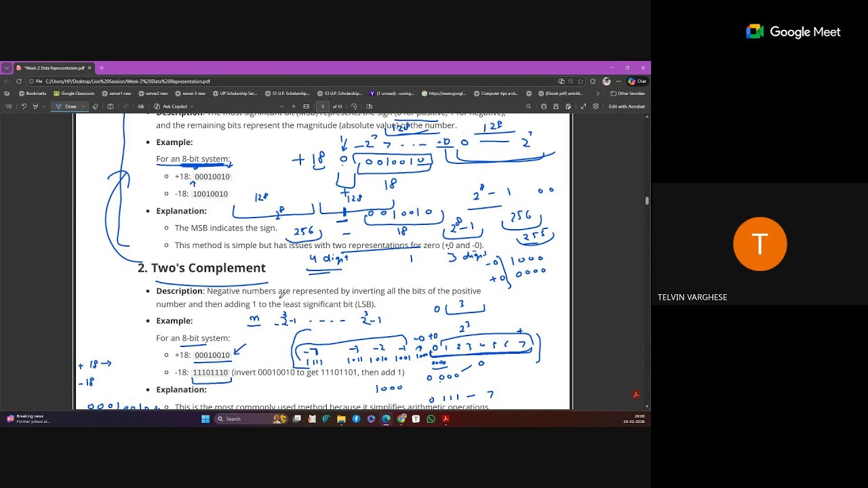Open the server1 new bookmark
The height and width of the screenshot is (488, 868).
click(116, 94)
